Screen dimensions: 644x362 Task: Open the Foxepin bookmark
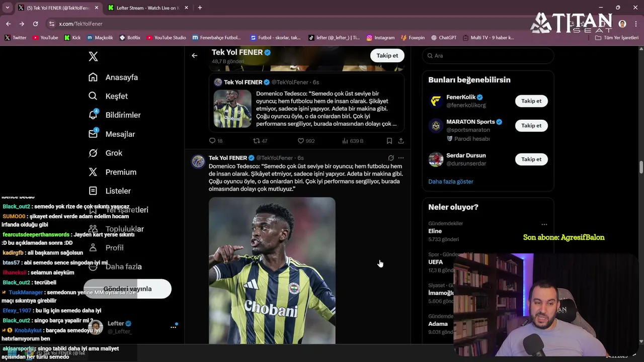pos(413,38)
